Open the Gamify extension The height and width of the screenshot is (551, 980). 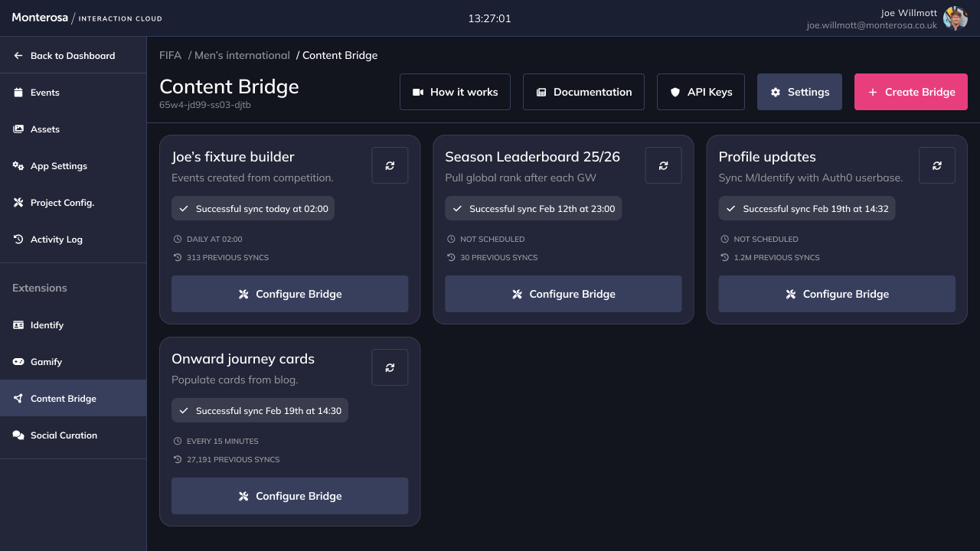[x=46, y=362]
